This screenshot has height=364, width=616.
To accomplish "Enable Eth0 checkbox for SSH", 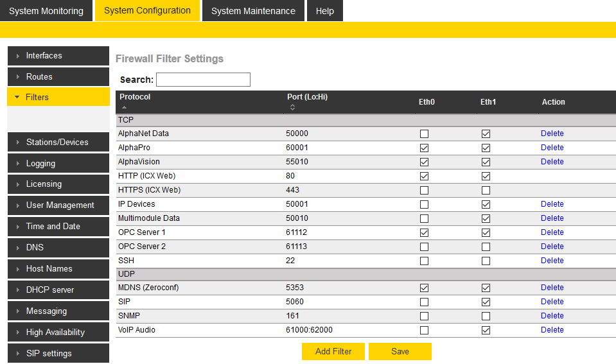I will [x=424, y=261].
